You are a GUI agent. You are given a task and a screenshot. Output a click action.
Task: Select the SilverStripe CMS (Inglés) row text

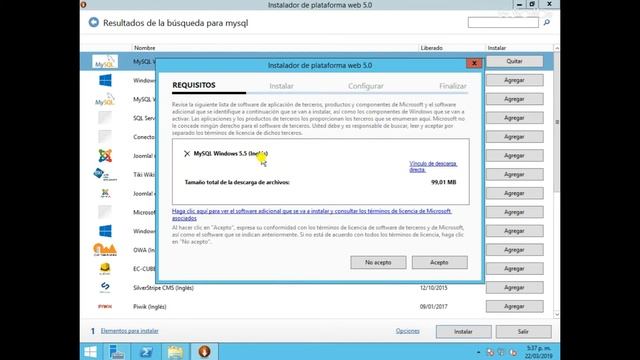[163, 288]
